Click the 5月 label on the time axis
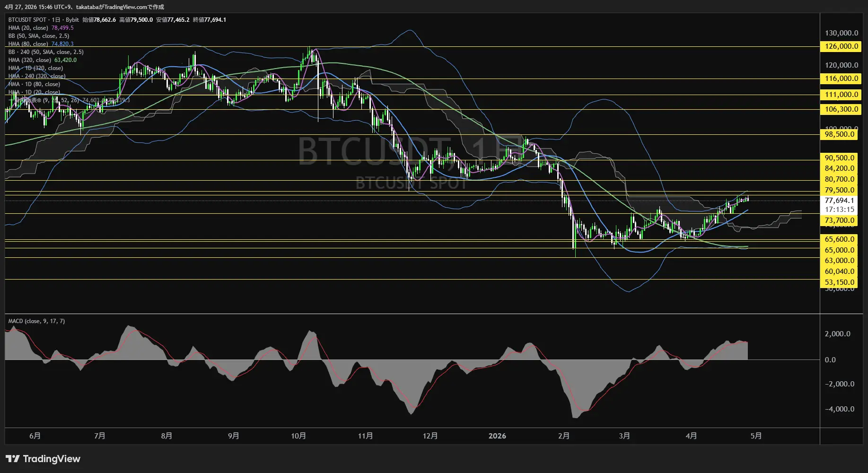Image resolution: width=868 pixels, height=473 pixels. tap(756, 436)
